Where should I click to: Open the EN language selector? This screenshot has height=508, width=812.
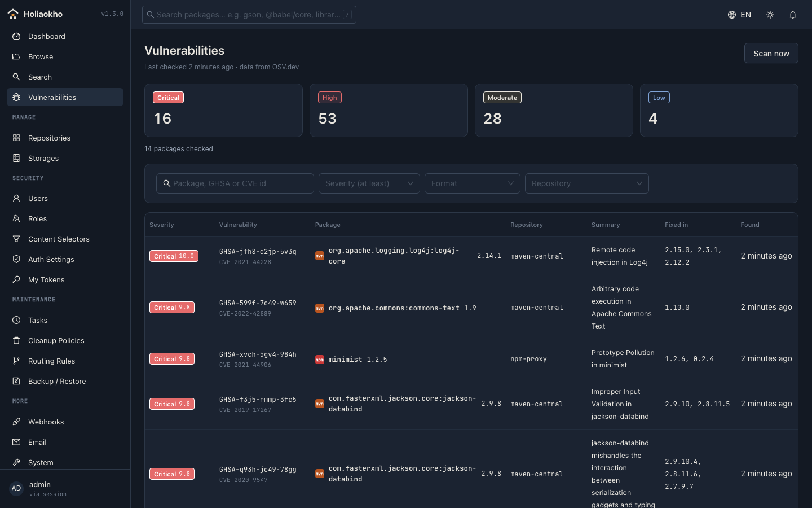[x=739, y=15]
